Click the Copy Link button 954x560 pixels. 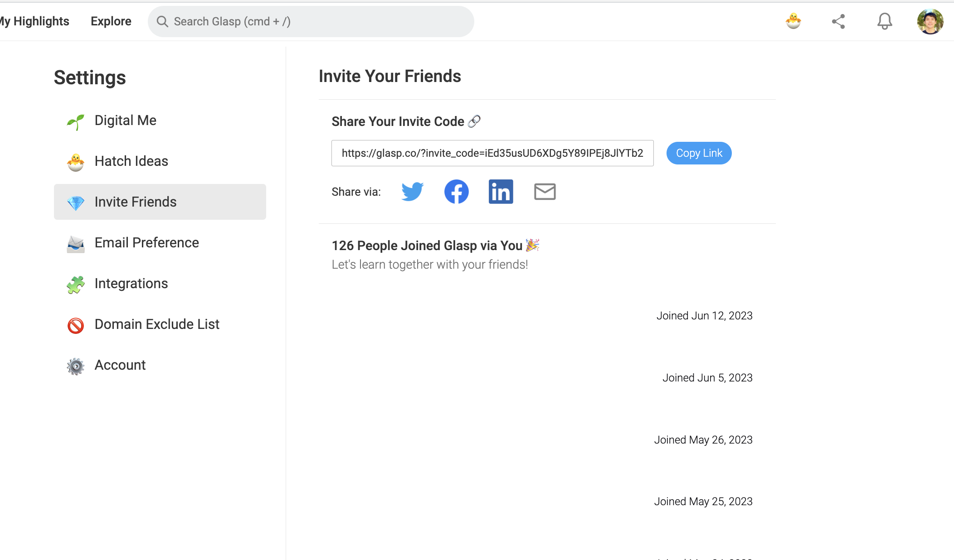coord(699,153)
